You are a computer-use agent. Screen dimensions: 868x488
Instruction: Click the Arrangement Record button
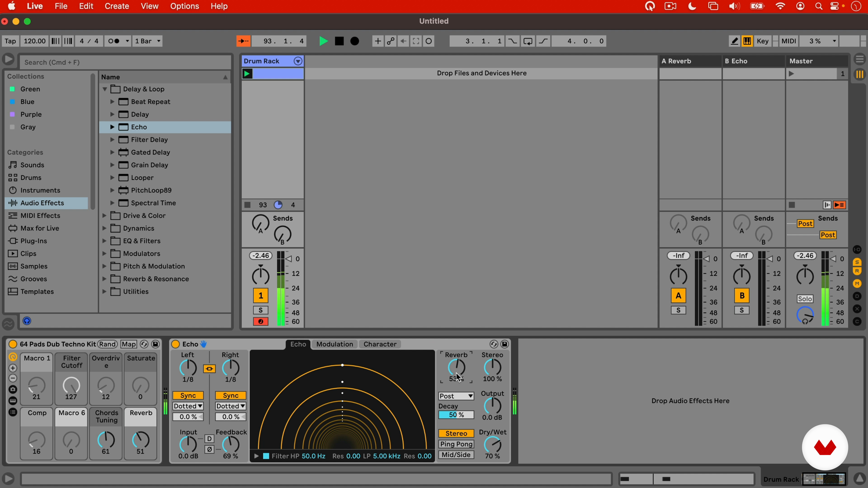(355, 41)
